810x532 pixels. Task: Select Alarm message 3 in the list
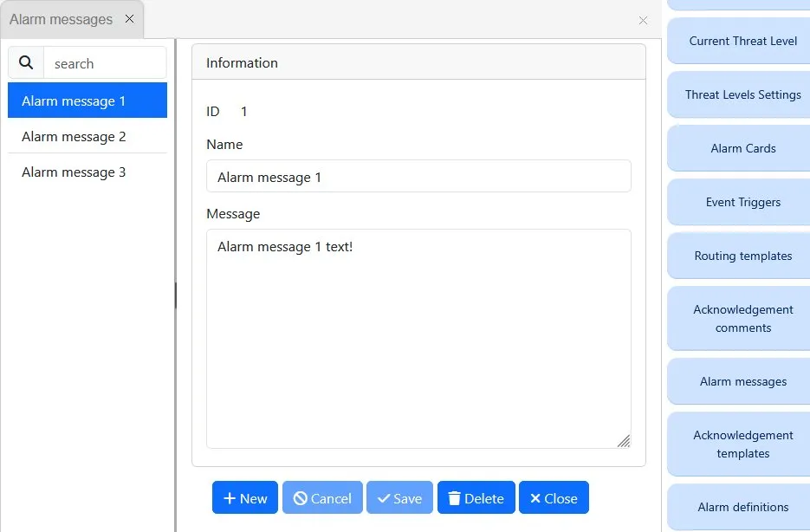74,172
